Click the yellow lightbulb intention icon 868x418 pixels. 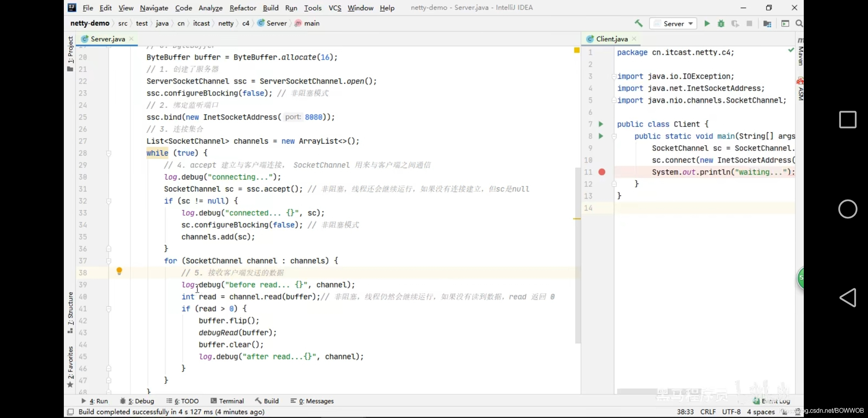point(119,271)
